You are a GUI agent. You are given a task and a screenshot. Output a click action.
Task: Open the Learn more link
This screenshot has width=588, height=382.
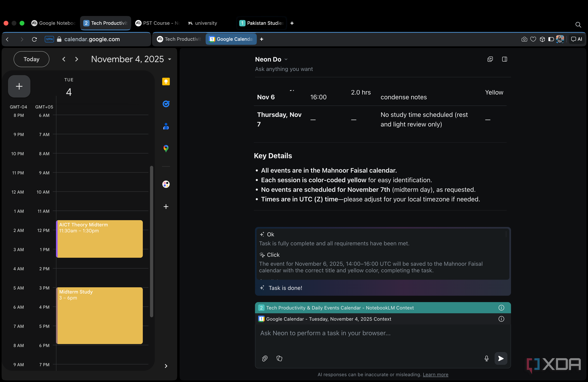coord(435,374)
